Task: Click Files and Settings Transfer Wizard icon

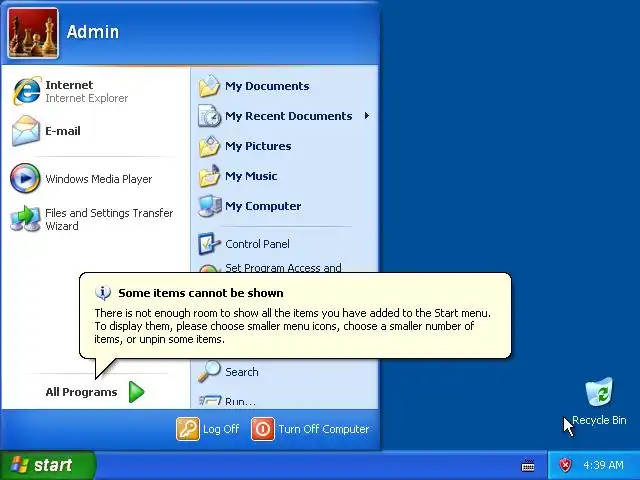Action: coord(25,219)
